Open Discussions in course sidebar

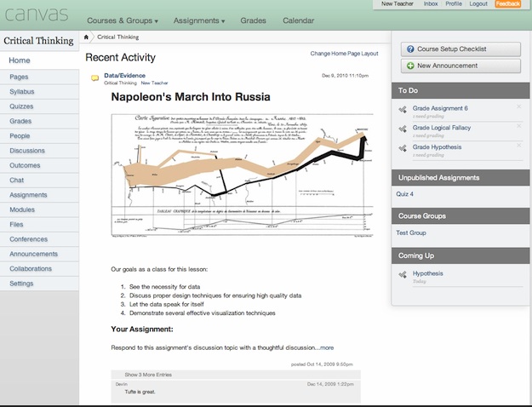(x=39, y=151)
